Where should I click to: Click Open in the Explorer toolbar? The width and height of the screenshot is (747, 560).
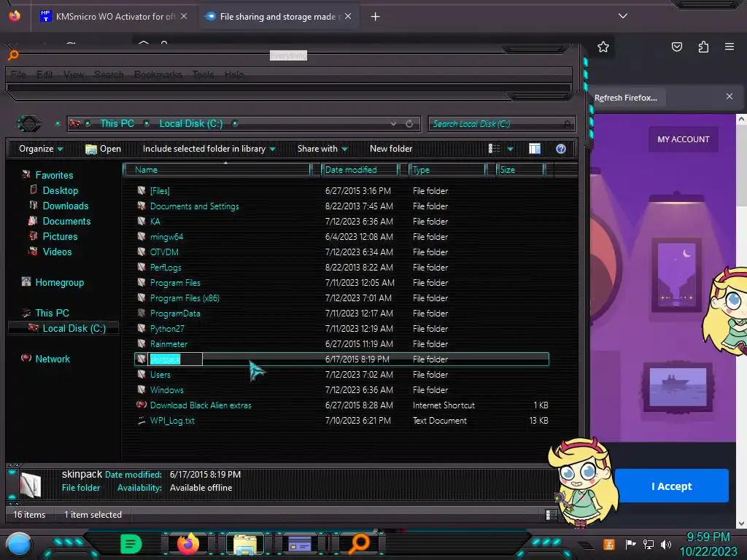point(103,149)
